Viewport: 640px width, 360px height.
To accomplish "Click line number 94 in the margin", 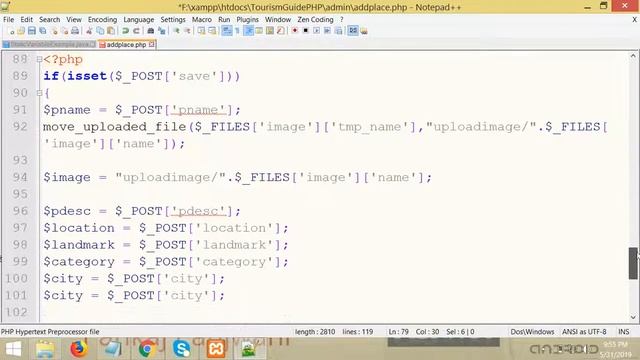I will tap(20, 177).
